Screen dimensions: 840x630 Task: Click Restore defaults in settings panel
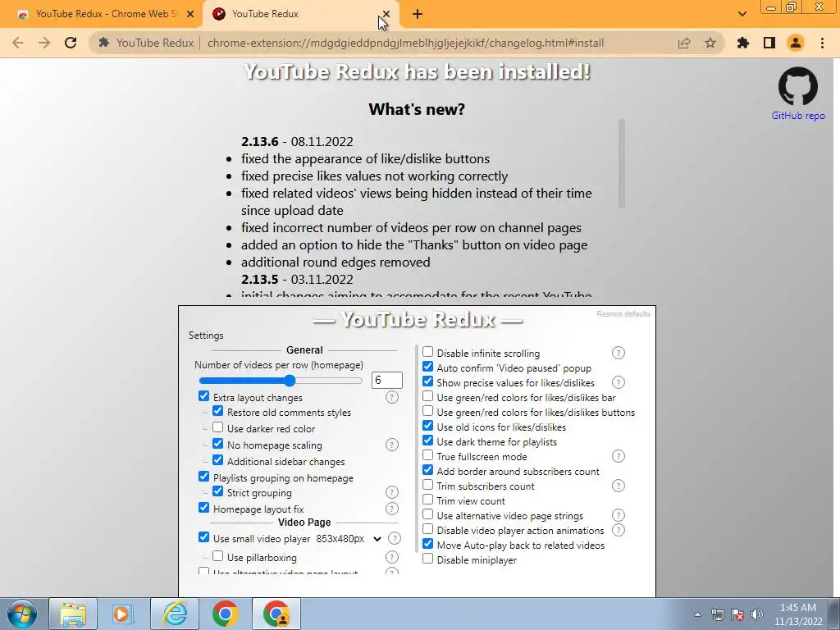(623, 314)
